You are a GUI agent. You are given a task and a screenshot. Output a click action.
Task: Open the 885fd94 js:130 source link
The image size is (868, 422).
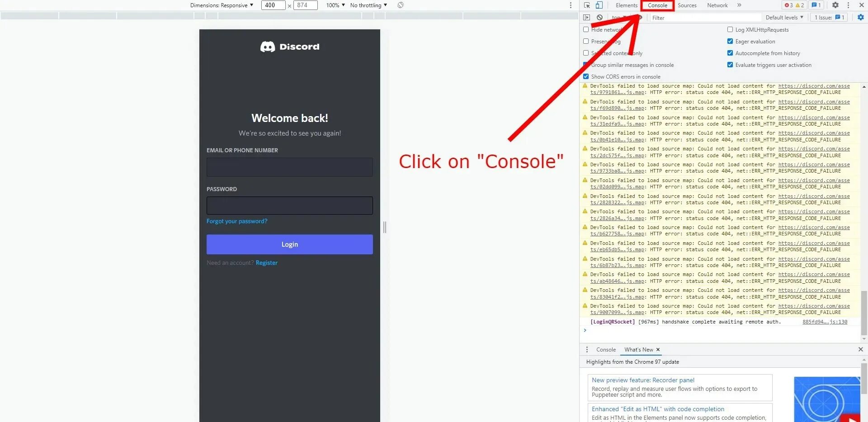point(825,322)
